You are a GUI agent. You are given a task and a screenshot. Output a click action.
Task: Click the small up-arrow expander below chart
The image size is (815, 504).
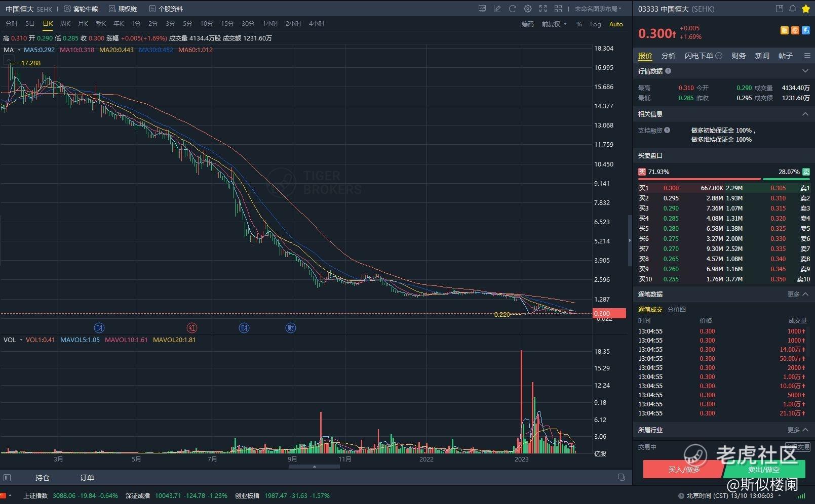[315, 467]
